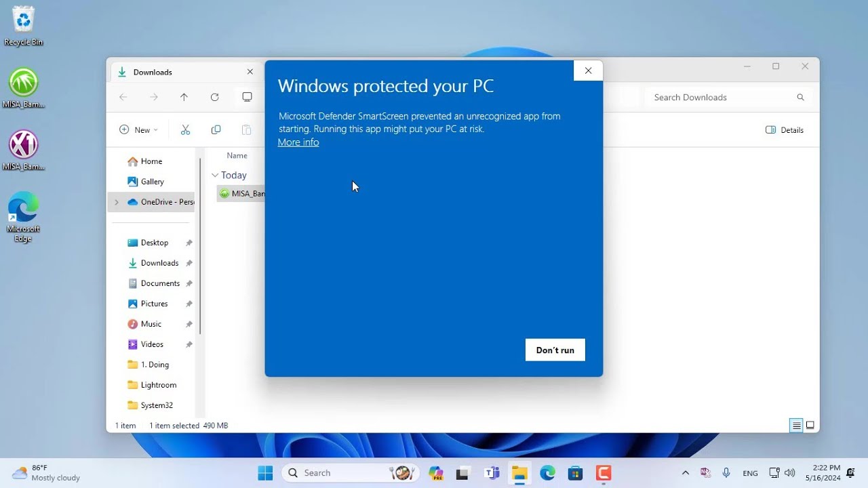868x488 pixels.
Task: Open the 1. Doing folder
Action: 155,365
